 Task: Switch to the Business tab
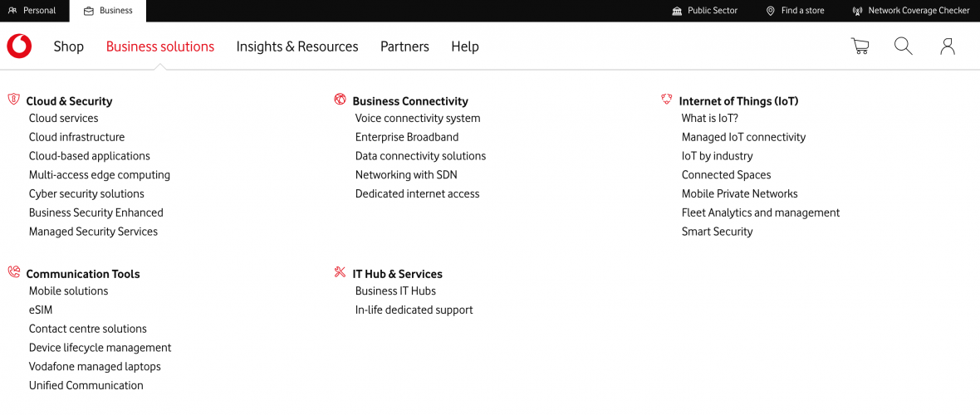tap(108, 11)
